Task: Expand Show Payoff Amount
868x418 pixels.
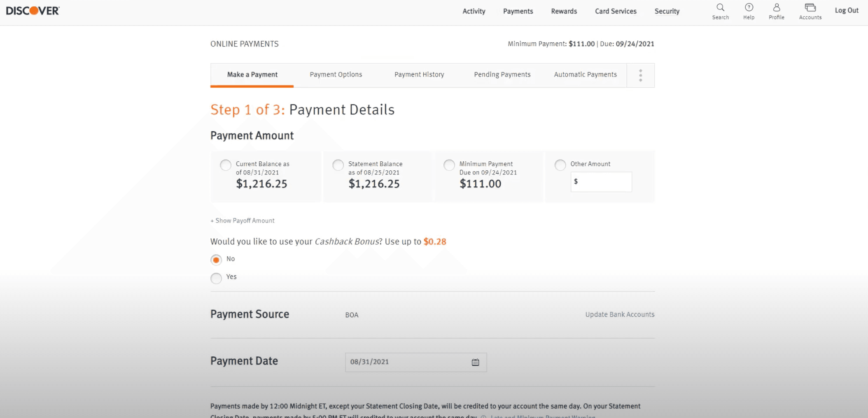Action: 243,221
